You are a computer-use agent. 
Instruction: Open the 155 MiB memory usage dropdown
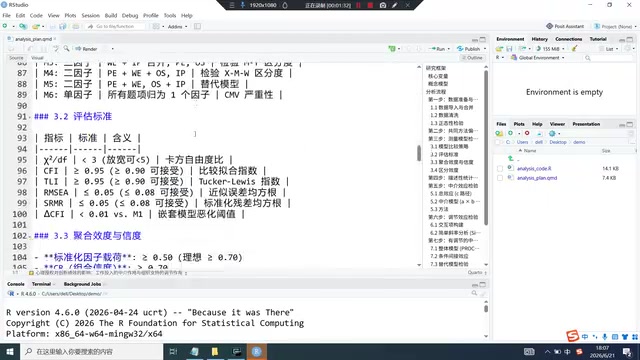coord(551,49)
